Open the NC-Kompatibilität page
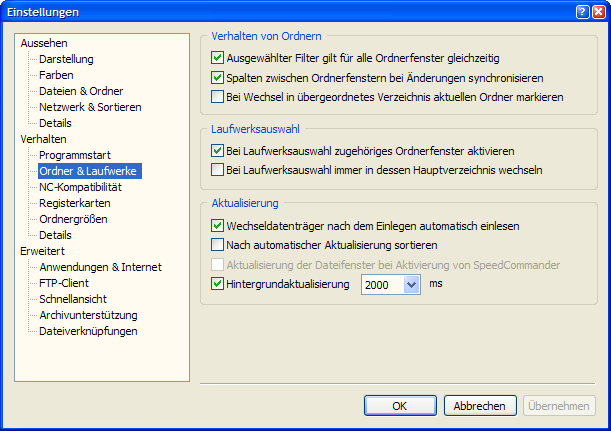This screenshot has height=431, width=611. point(80,187)
